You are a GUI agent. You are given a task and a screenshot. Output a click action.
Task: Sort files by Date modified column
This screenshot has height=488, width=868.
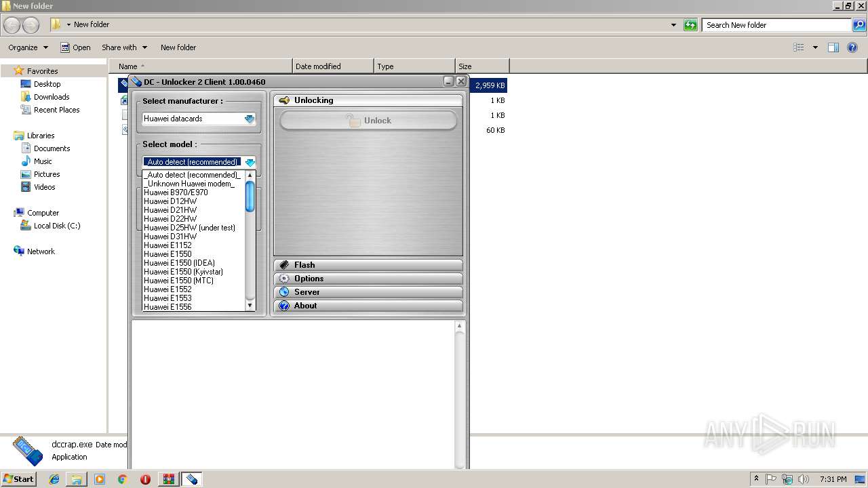pyautogui.click(x=333, y=66)
